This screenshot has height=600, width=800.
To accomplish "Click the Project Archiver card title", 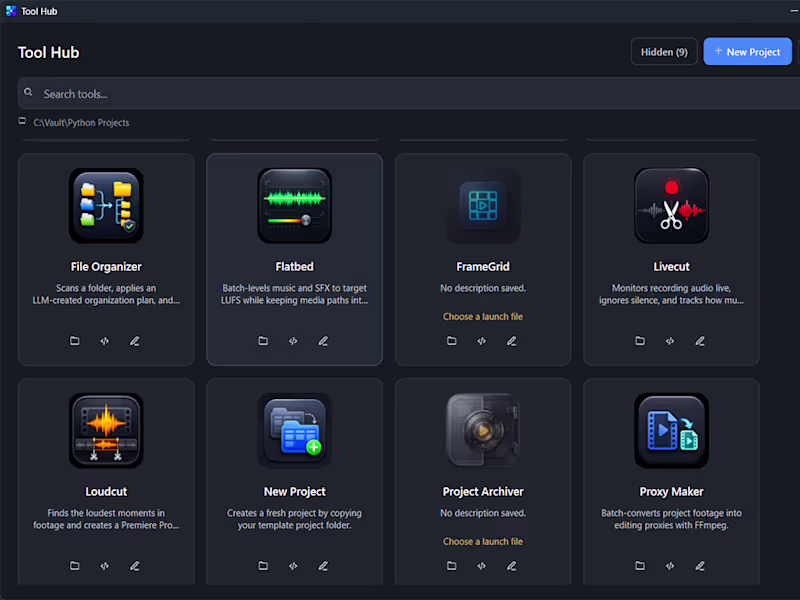I will [483, 492].
